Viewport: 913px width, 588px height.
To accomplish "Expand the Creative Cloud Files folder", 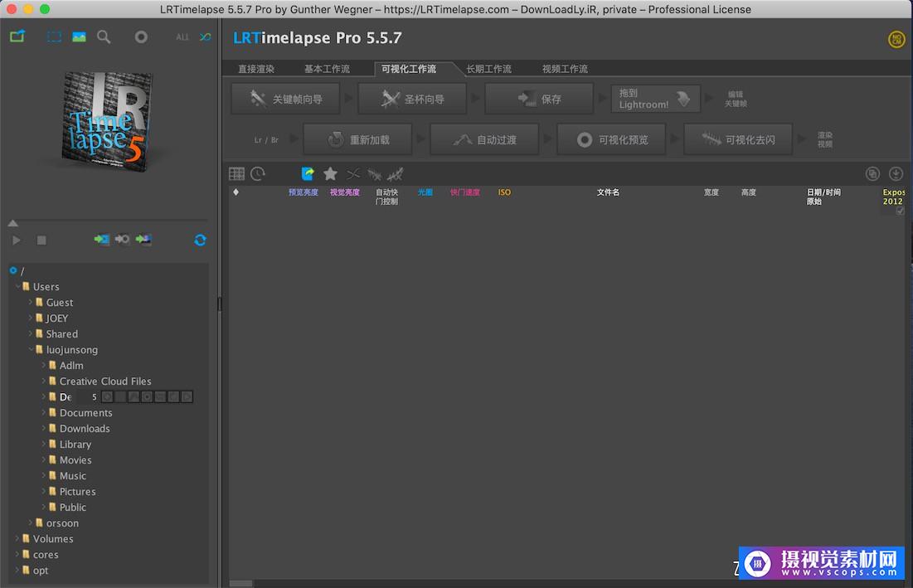I will tap(44, 380).
